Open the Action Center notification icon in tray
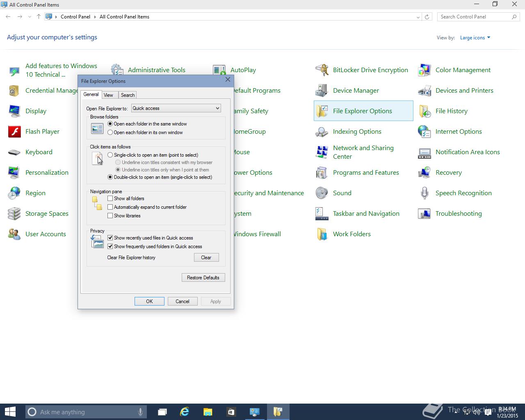This screenshot has height=420, width=525. tap(488, 413)
